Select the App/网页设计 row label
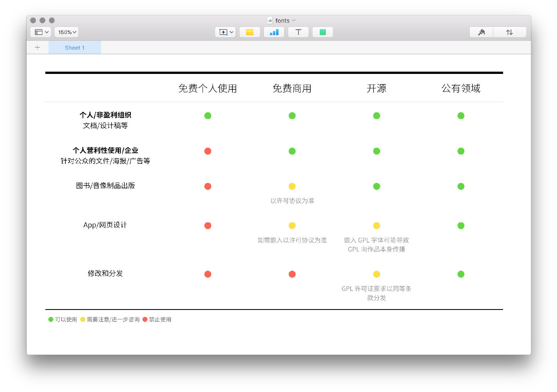The height and width of the screenshot is (392, 557). pyautogui.click(x=105, y=225)
